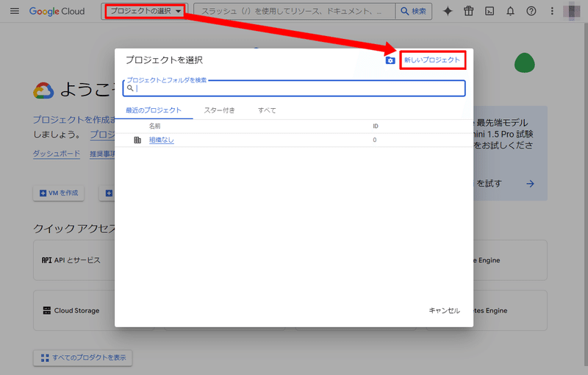Click the organization icon beside 組織なし

point(137,140)
